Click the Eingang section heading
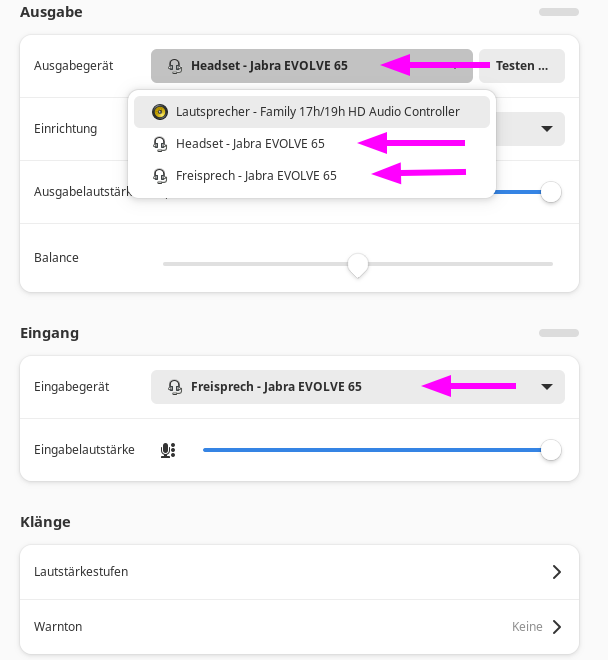This screenshot has width=608, height=660. coord(50,333)
